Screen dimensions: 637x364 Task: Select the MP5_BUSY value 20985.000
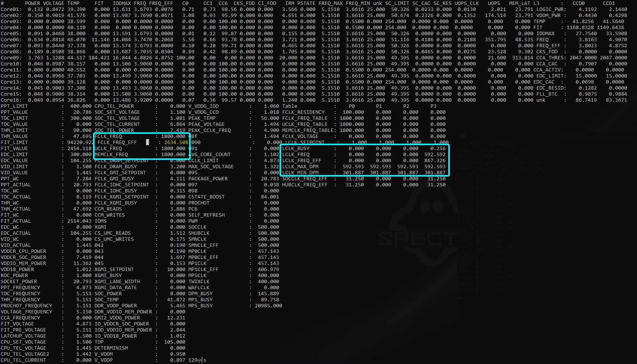(269, 306)
